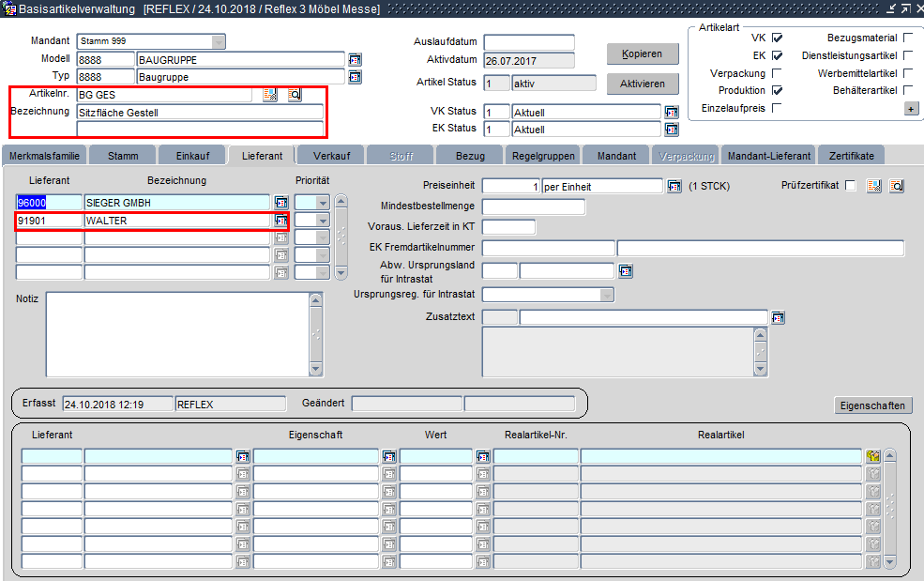Click the Zusatztext lookup icon
Screen dimensions: 924x581
(778, 317)
